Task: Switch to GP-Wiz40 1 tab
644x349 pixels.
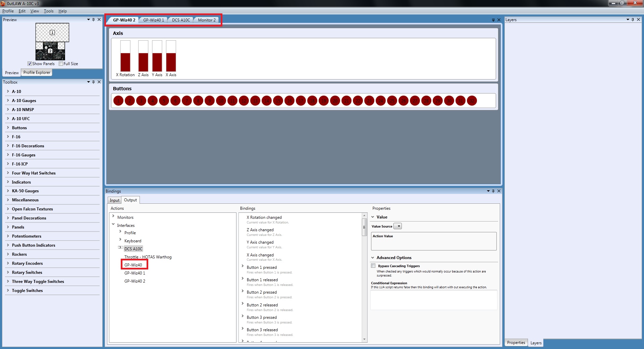Action: click(x=154, y=20)
